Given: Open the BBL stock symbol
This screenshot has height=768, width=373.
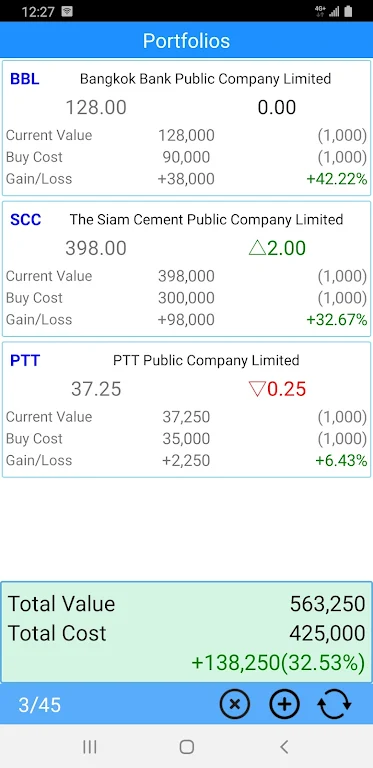Looking at the screenshot, I should 24,79.
